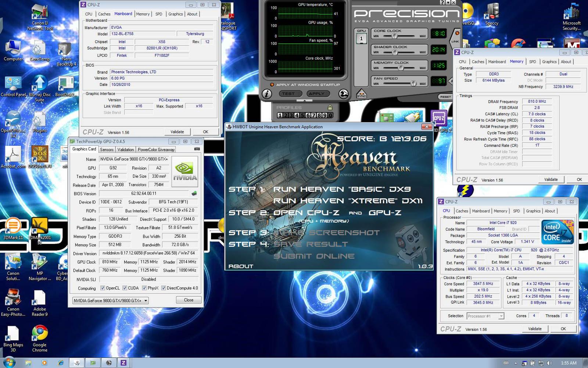Open Precision title bar dropdown arrow
The width and height of the screenshot is (588, 368).
tap(448, 2)
